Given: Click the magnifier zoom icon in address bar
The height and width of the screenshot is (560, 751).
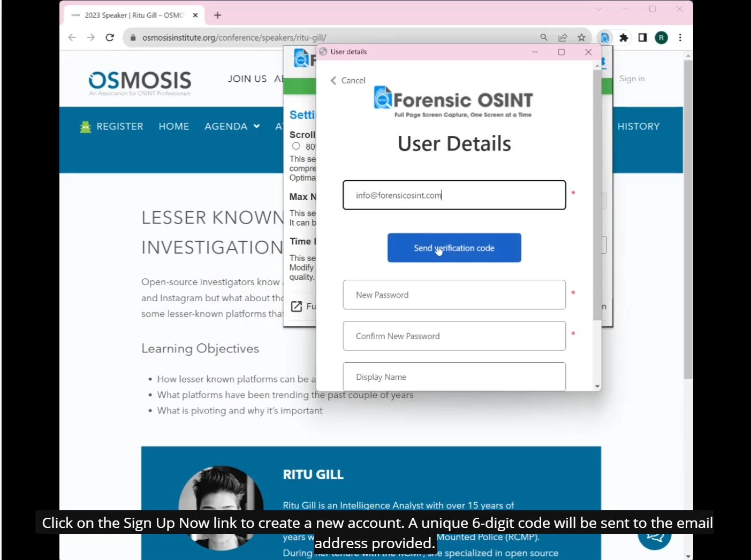Looking at the screenshot, I should click(544, 37).
